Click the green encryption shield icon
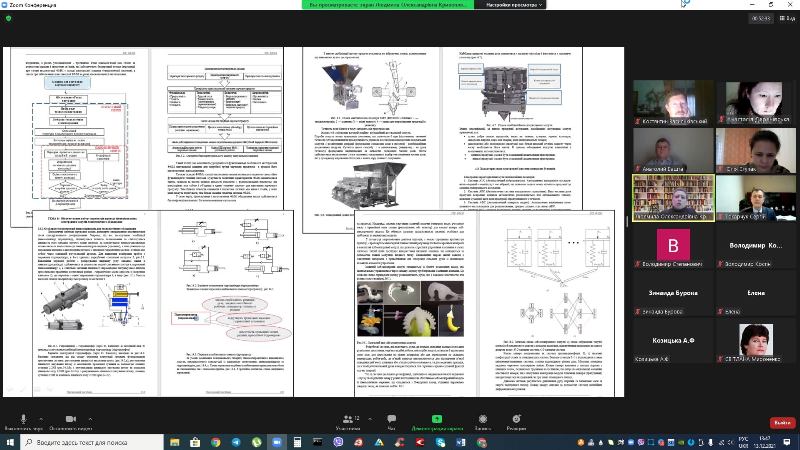The height and width of the screenshot is (450, 800). pos(9,18)
